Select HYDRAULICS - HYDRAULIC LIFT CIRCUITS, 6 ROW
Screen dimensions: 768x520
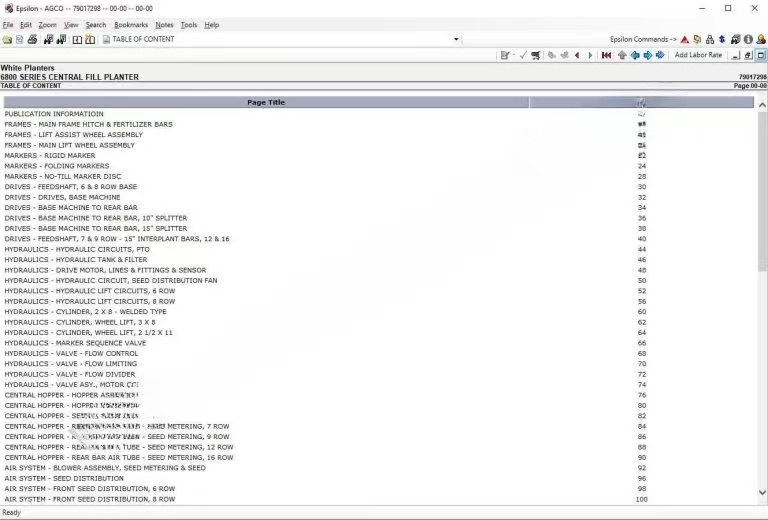[378, 291]
